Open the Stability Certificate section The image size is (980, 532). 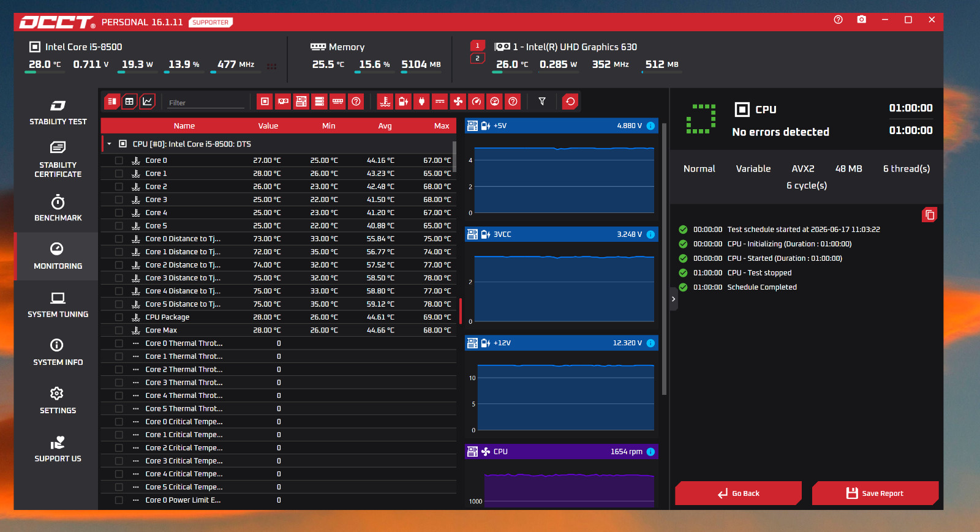click(x=58, y=160)
